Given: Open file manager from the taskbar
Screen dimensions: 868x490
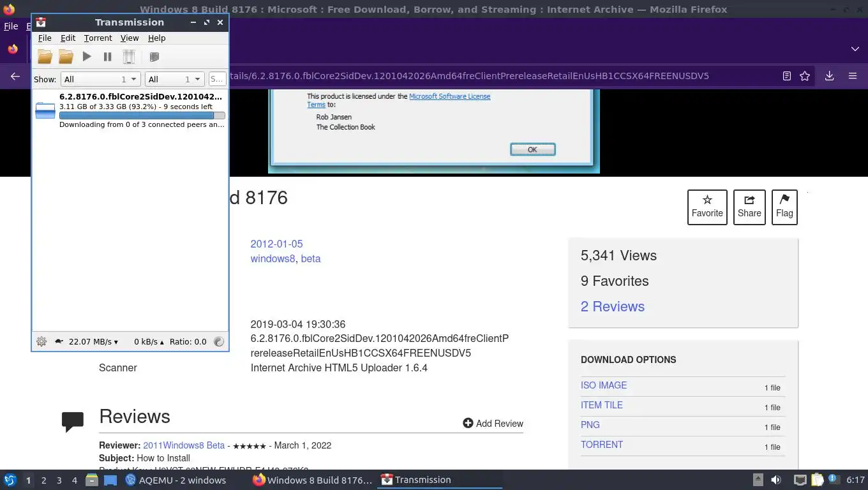Looking at the screenshot, I should pos(92,480).
